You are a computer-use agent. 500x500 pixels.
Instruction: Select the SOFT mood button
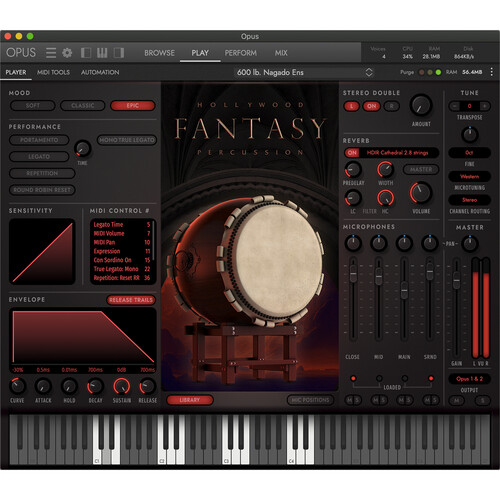coord(33,106)
